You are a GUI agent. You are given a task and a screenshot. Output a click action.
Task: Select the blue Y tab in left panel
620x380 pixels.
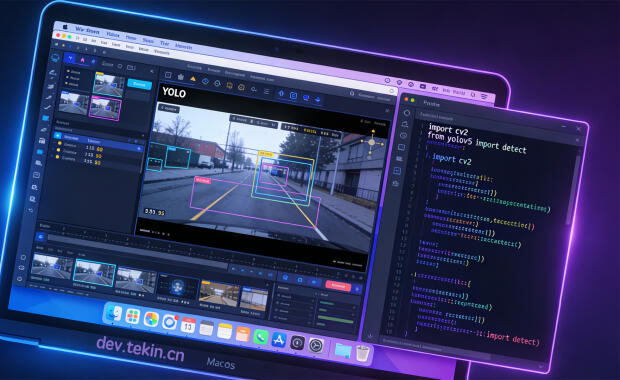tap(70, 59)
